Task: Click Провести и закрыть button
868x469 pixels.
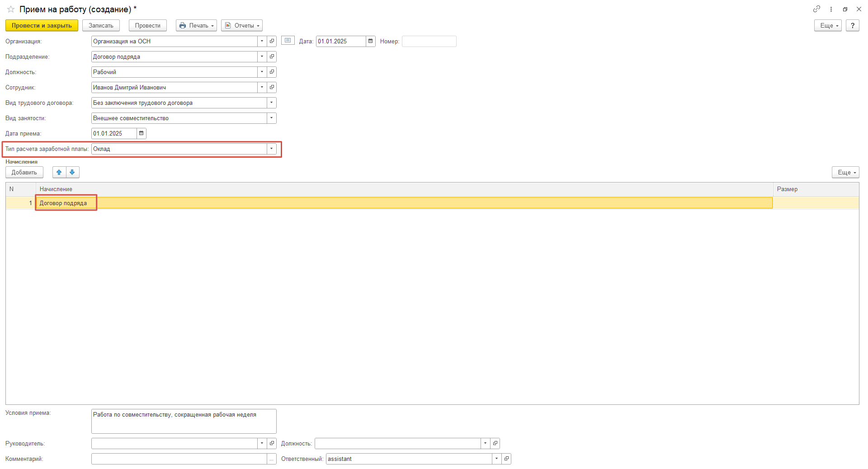Action: click(x=42, y=26)
